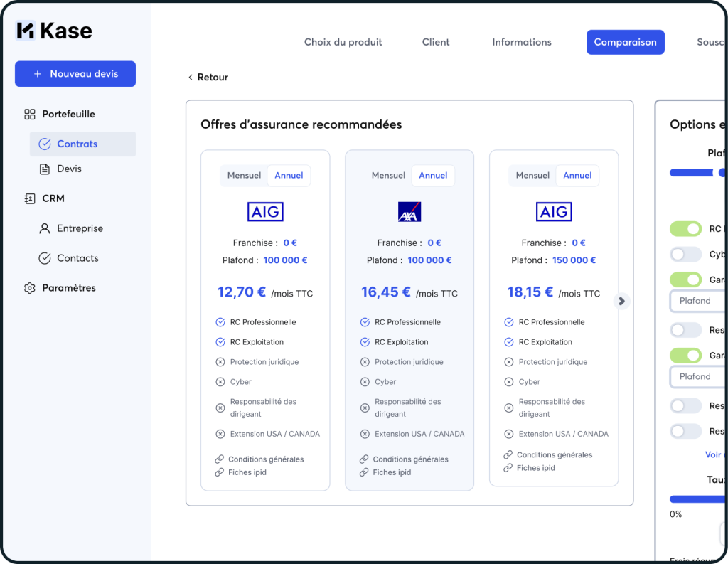Open CRM in the sidebar
This screenshot has height=564, width=728.
click(53, 199)
